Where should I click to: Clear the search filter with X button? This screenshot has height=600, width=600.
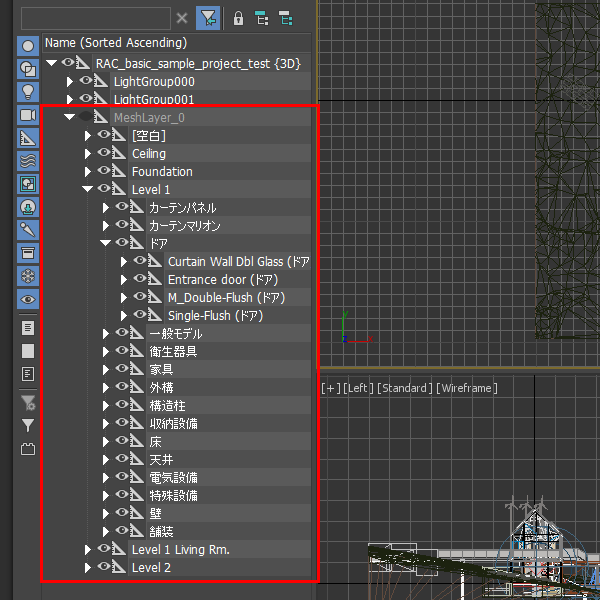click(x=181, y=18)
